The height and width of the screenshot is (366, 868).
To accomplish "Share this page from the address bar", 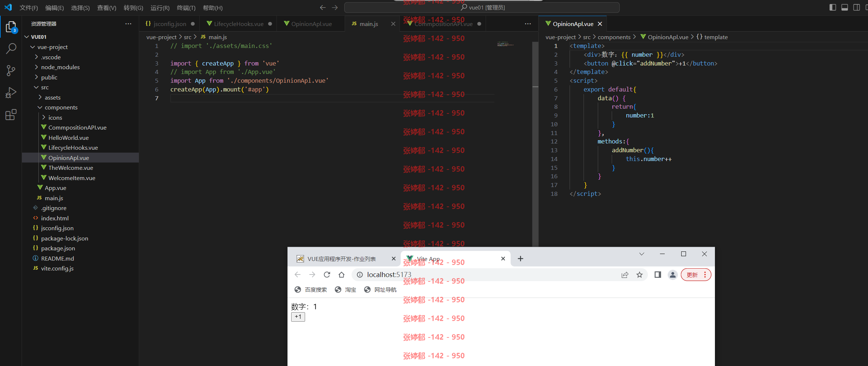I will click(625, 274).
